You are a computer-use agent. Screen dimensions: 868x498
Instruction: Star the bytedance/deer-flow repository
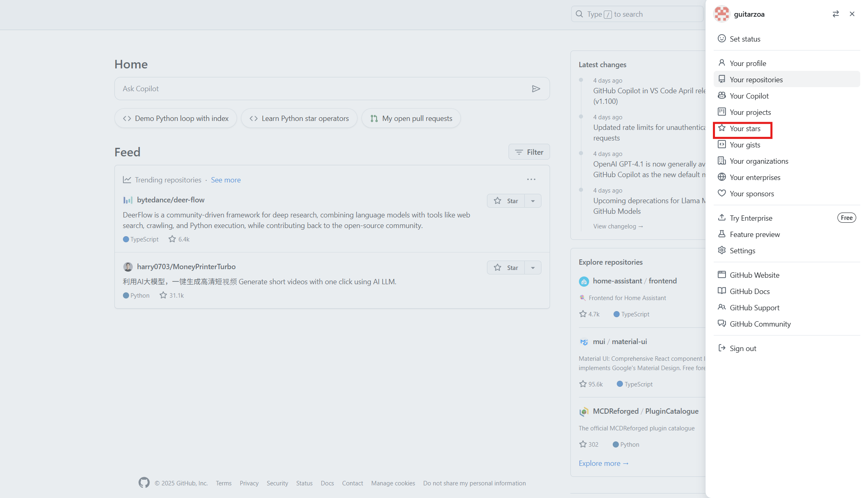(506, 201)
